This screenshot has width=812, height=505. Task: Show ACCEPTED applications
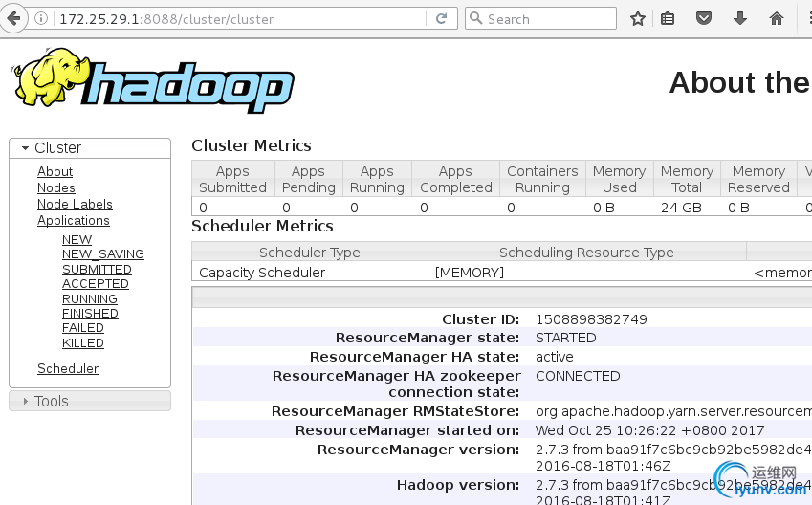coord(96,284)
